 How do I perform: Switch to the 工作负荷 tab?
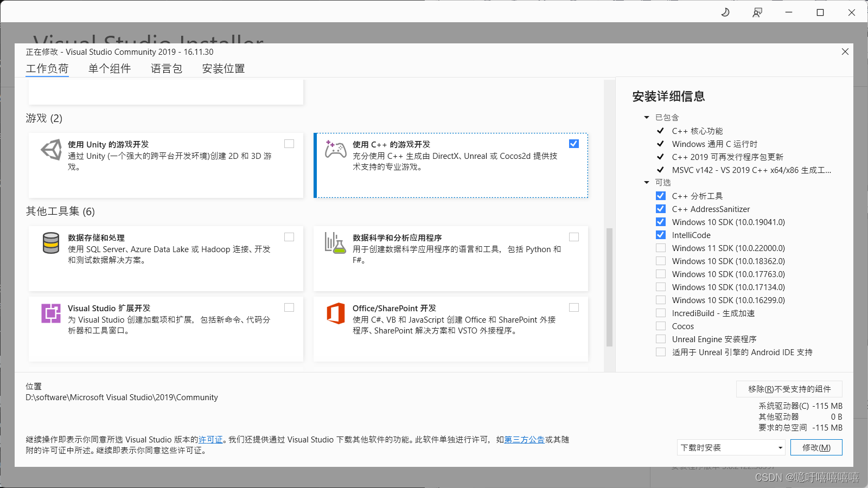(47, 69)
